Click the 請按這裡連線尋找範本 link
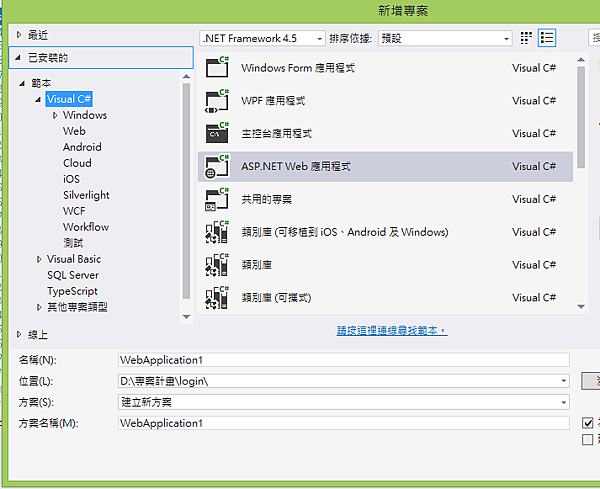The height and width of the screenshot is (489, 600). (x=392, y=330)
